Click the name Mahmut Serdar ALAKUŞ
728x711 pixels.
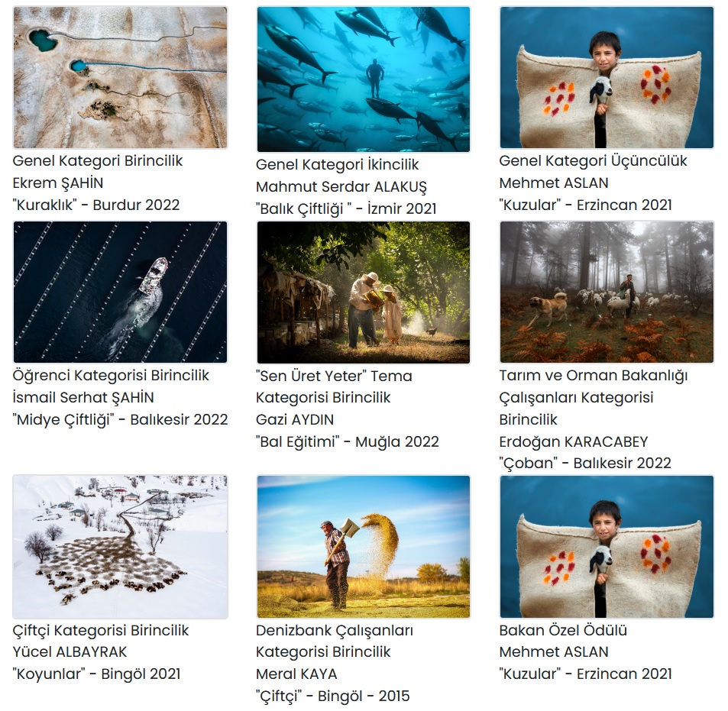pyautogui.click(x=341, y=186)
